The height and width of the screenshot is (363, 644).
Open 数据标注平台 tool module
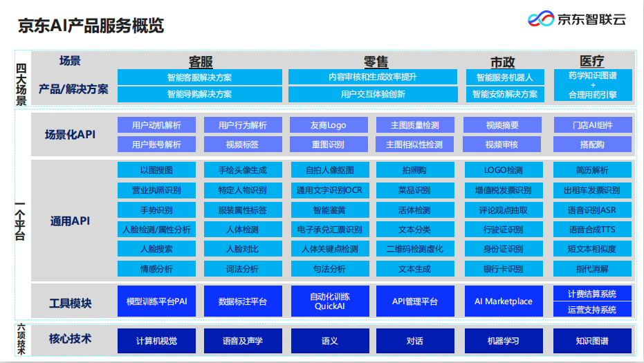pyautogui.click(x=243, y=301)
